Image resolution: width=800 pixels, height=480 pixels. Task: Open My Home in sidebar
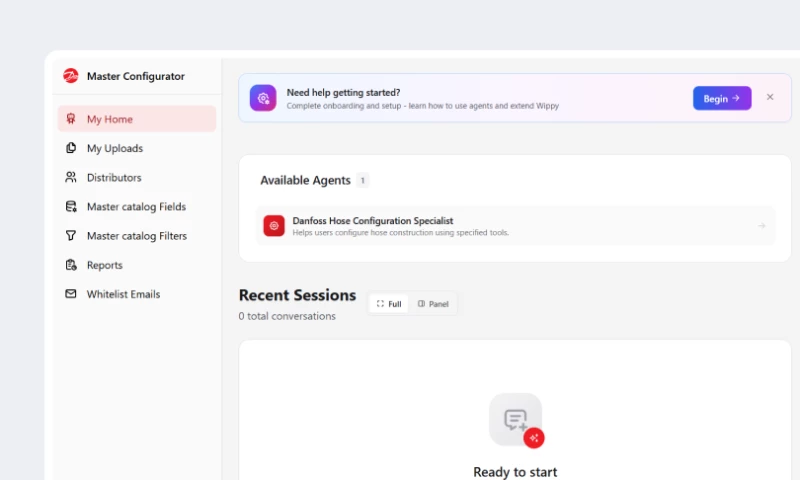137,119
